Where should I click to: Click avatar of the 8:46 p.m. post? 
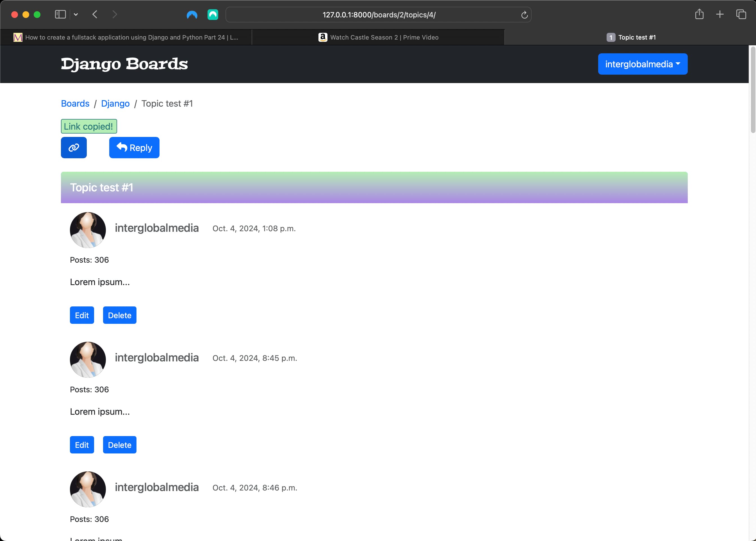(88, 489)
